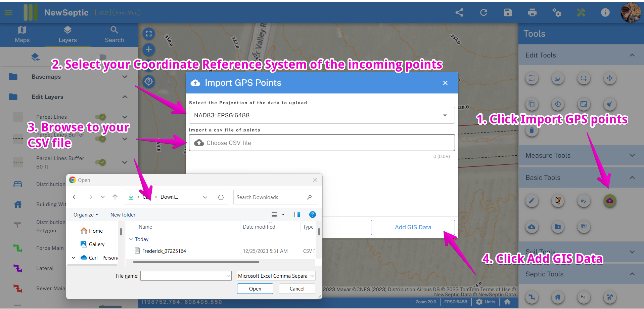Click the share map icon

pos(459,12)
